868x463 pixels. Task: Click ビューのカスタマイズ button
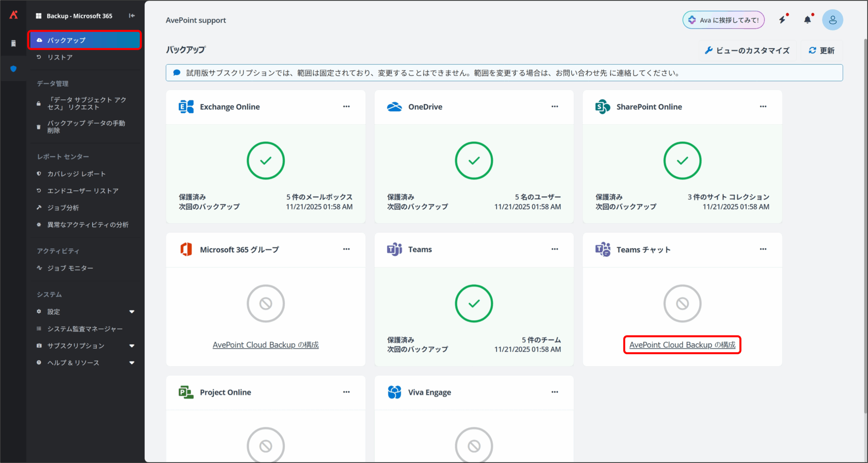pos(747,51)
